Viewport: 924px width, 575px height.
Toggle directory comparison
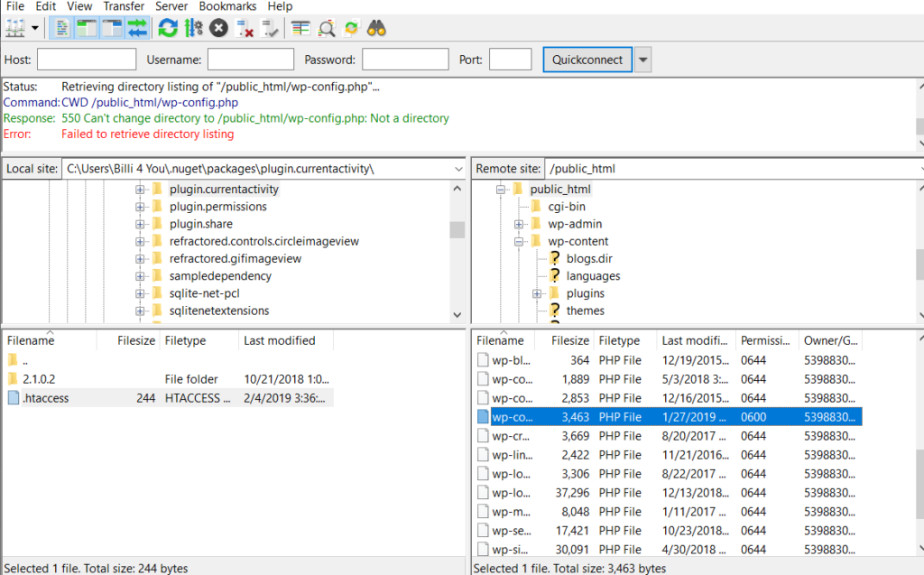point(326,28)
